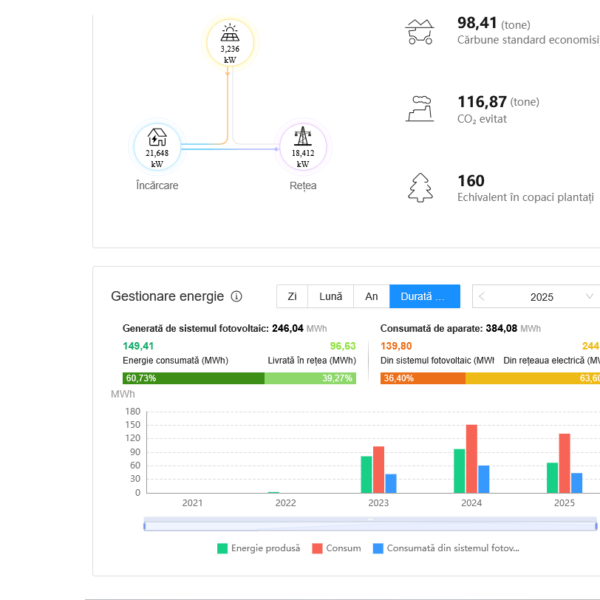This screenshot has height=600, width=600.
Task: Go to previous period with left arrow
Action: pos(483,297)
